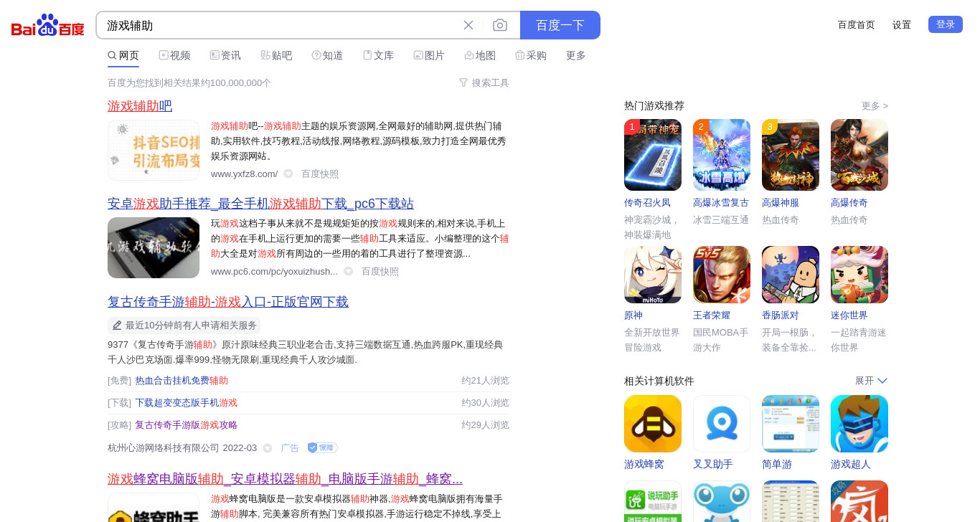Click 叉叉助手 text link
The width and height of the screenshot is (980, 522).
pyautogui.click(x=713, y=465)
